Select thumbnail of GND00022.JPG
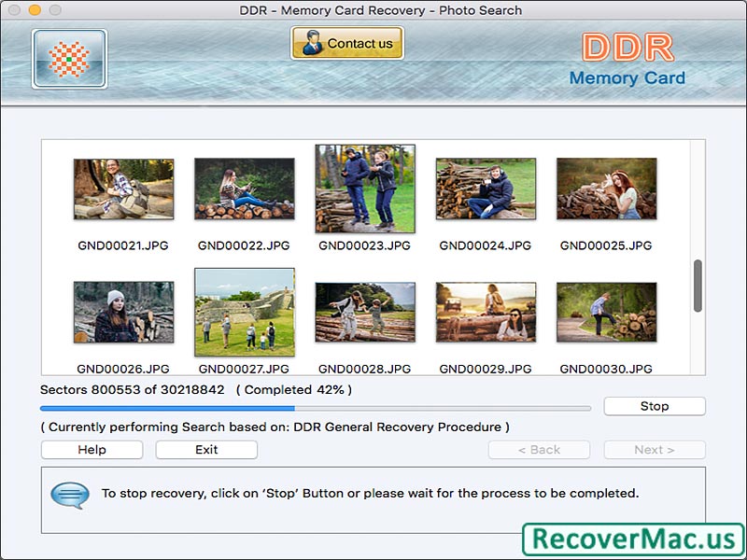Viewport: 747px width, 560px height. 245,189
